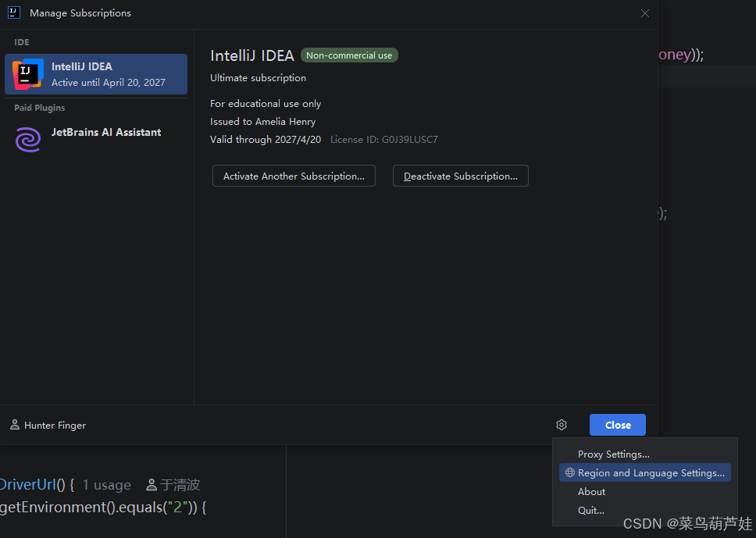The width and height of the screenshot is (756, 538).
Task: Click the Issued to Amelia Henry line
Action: (x=262, y=122)
